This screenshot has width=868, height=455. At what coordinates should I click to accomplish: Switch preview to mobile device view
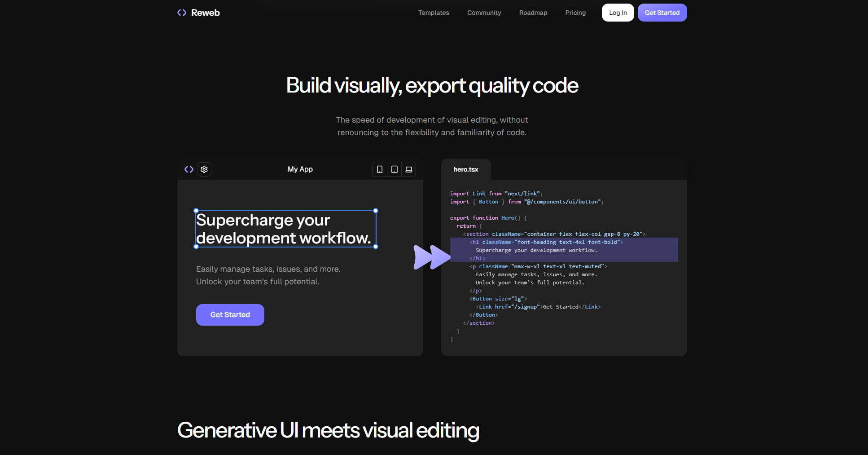coord(380,169)
